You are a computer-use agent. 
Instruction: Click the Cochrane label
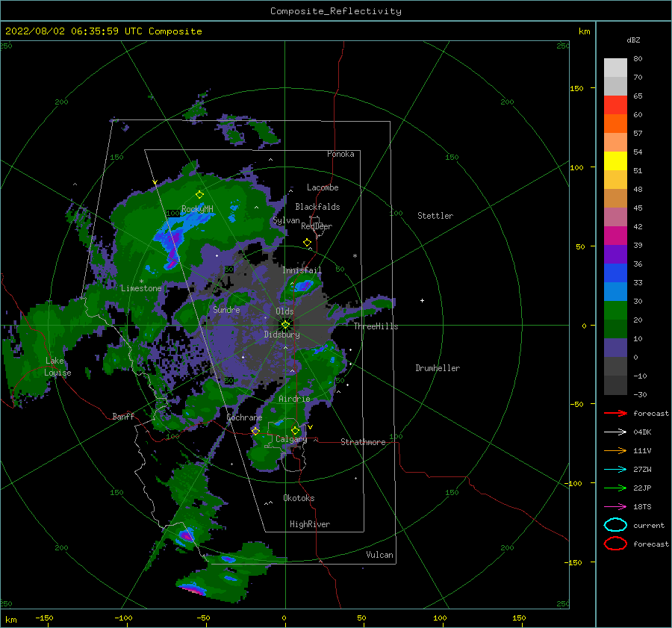pyautogui.click(x=244, y=417)
